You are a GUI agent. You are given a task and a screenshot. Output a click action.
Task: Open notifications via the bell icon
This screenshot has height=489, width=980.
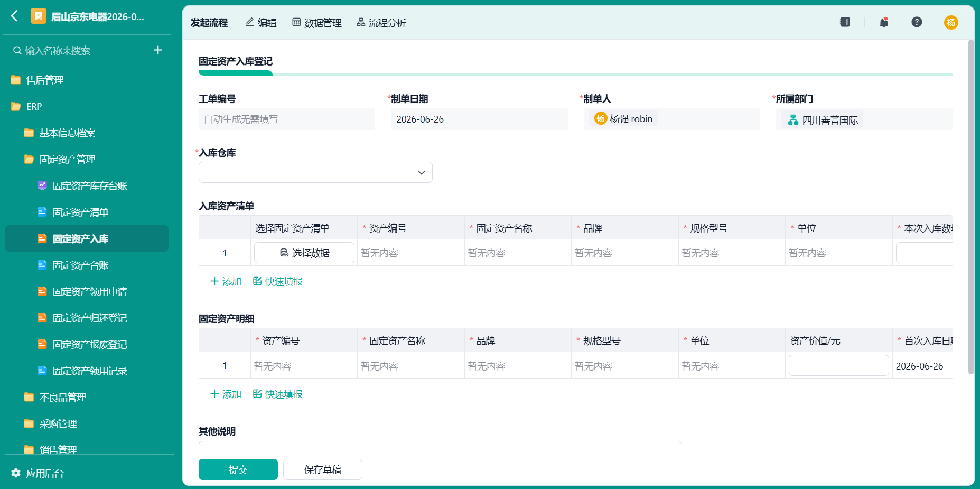point(884,22)
